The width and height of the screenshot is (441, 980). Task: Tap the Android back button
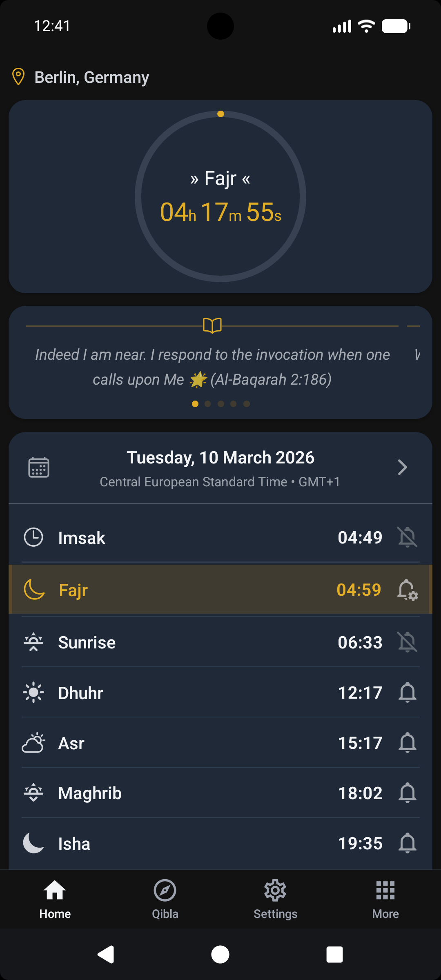[x=106, y=954]
